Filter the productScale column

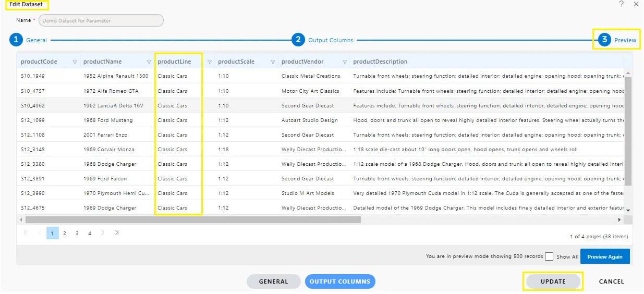273,62
